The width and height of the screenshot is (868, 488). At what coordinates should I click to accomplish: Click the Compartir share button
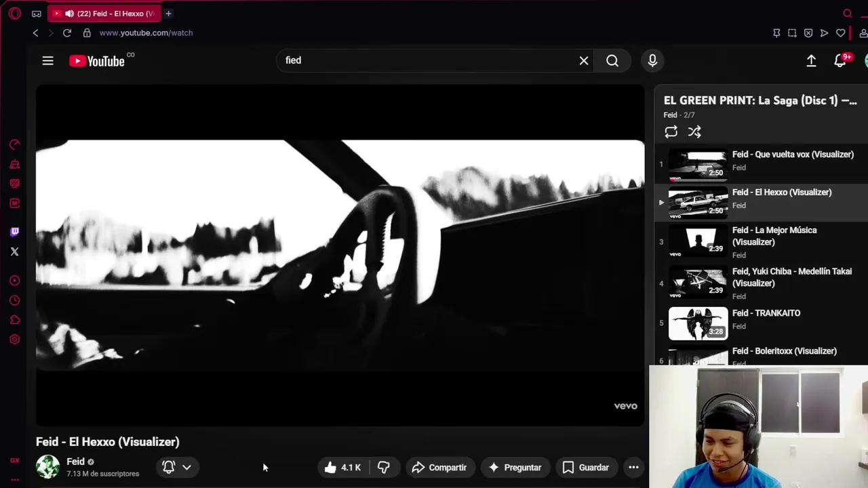coord(439,468)
